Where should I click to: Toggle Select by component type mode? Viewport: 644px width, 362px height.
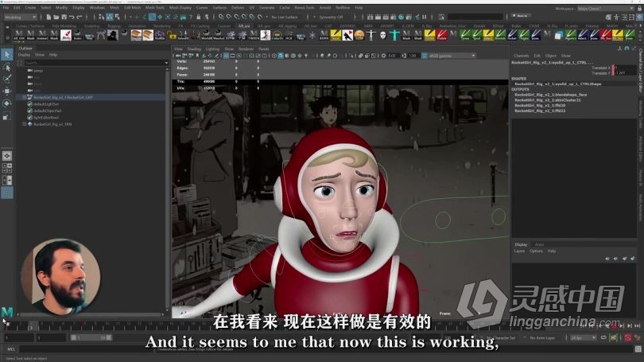coord(117,17)
